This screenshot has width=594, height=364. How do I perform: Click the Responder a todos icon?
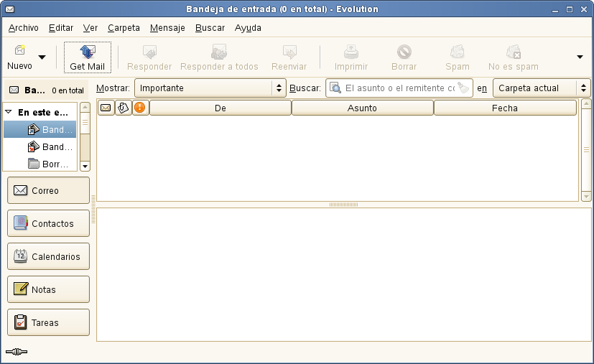coord(219,52)
